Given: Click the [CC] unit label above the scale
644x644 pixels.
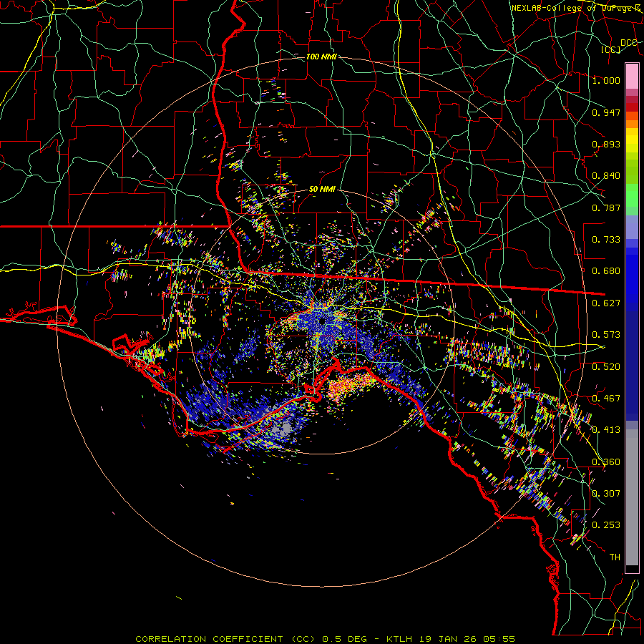Looking at the screenshot, I should click(x=611, y=49).
